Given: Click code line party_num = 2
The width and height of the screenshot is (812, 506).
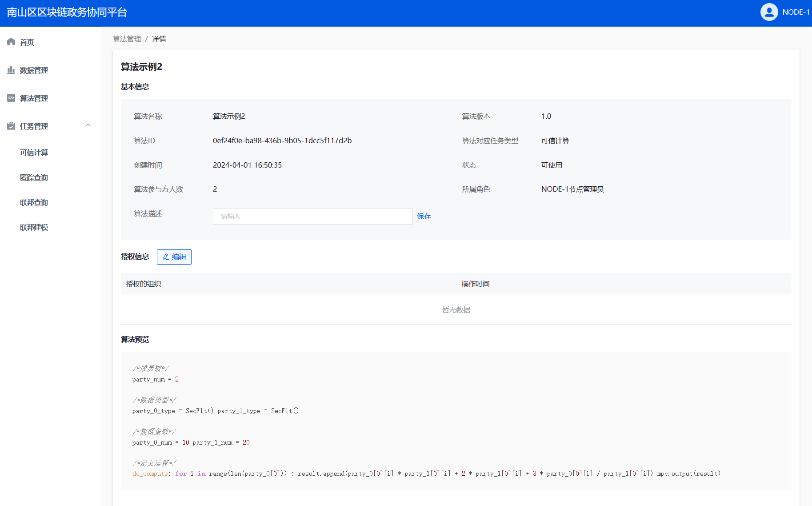Looking at the screenshot, I should click(x=156, y=379).
